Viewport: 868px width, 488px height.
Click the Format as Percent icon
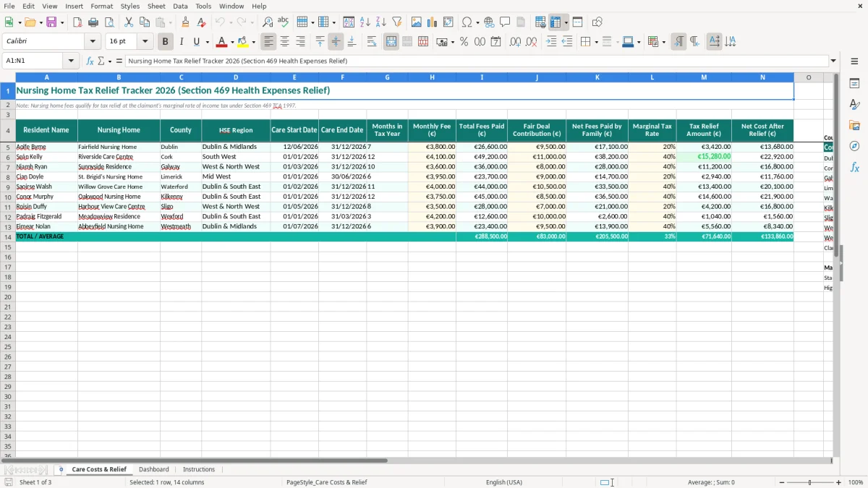pos(464,42)
